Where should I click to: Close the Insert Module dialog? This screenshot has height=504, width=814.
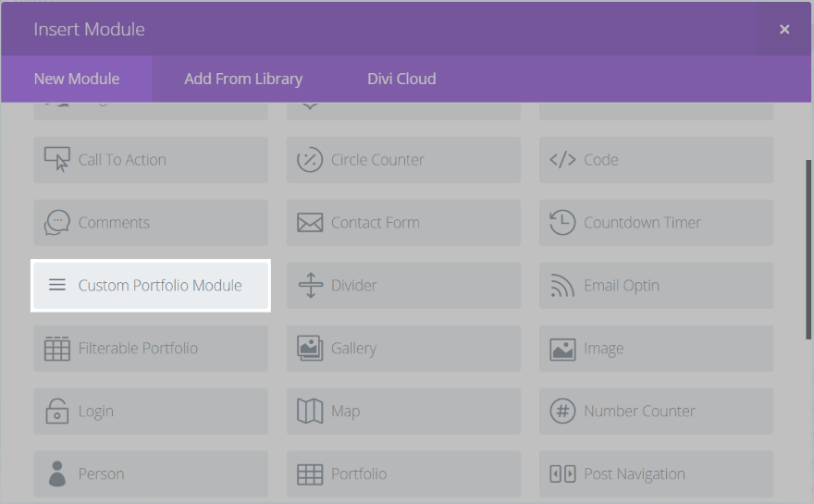click(x=784, y=29)
